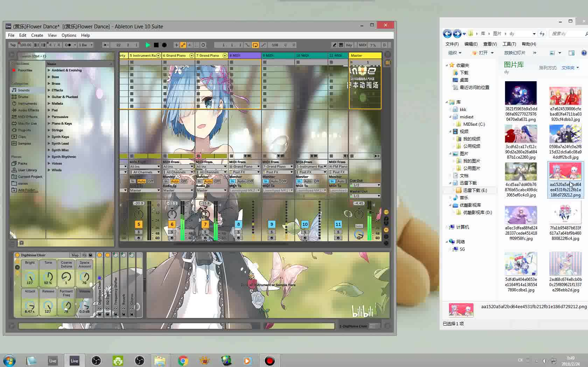Image resolution: width=588 pixels, height=367 pixels.
Task: Select Drums category in browser
Action: point(23,97)
